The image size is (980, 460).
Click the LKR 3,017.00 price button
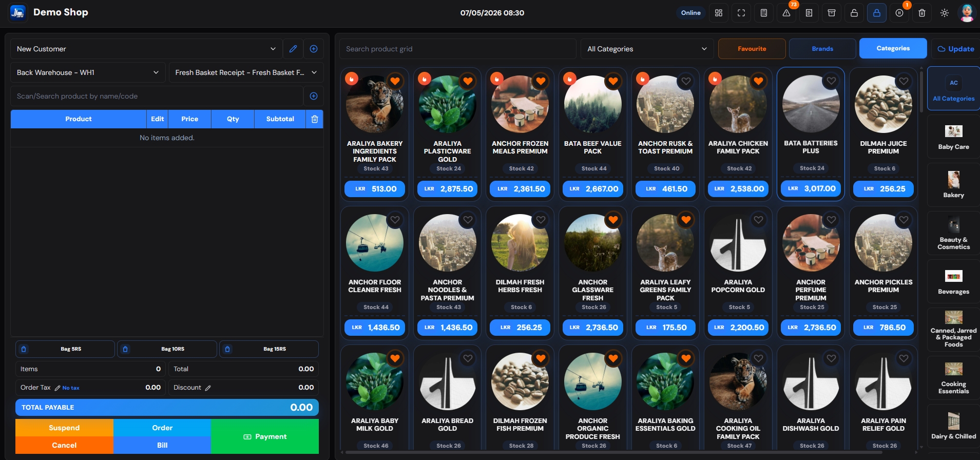click(811, 188)
